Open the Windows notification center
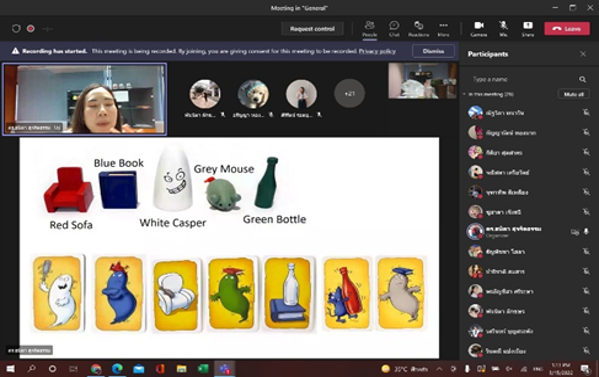The width and height of the screenshot is (599, 377). click(x=584, y=369)
